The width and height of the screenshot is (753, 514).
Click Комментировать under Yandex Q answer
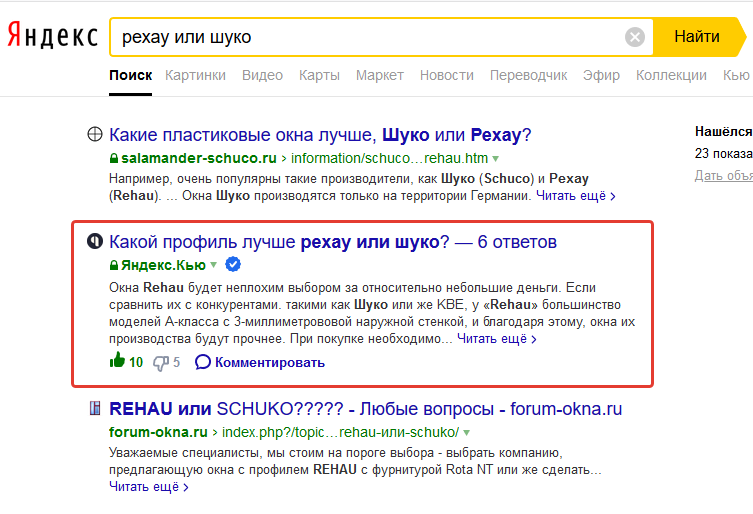click(x=260, y=362)
